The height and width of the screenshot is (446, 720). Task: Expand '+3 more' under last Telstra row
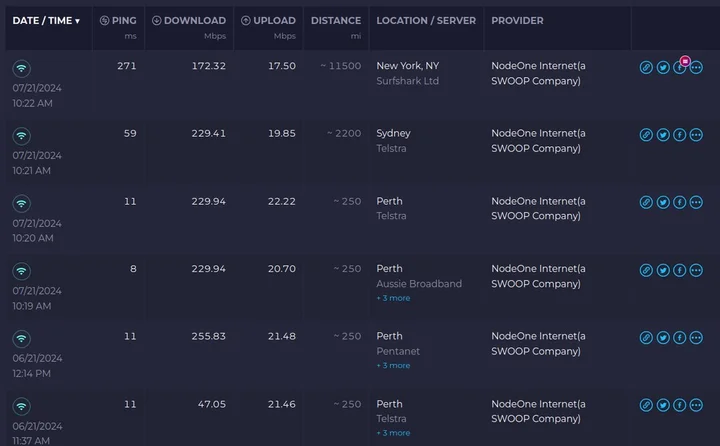pos(393,433)
